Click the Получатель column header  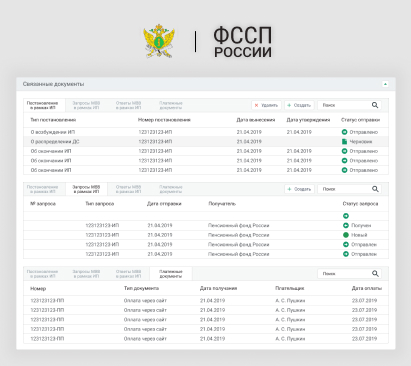click(x=222, y=204)
